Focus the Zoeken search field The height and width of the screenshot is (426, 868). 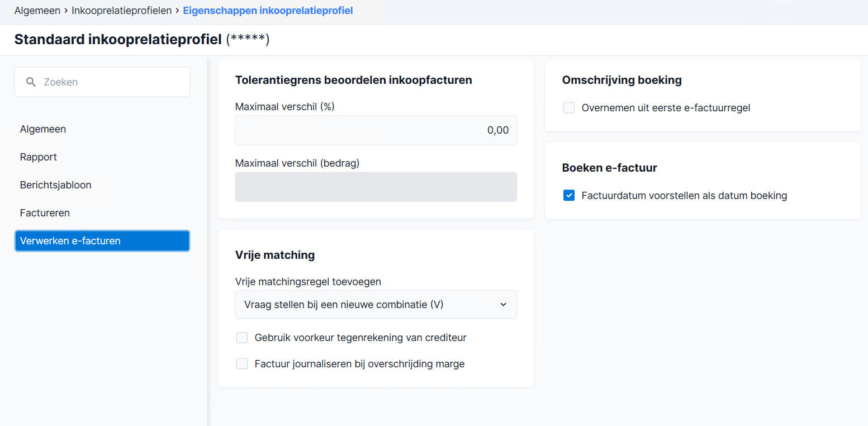(102, 82)
